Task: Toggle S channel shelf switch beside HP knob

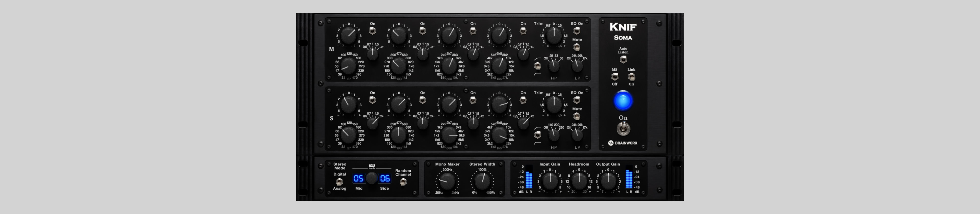Action: pyautogui.click(x=537, y=135)
